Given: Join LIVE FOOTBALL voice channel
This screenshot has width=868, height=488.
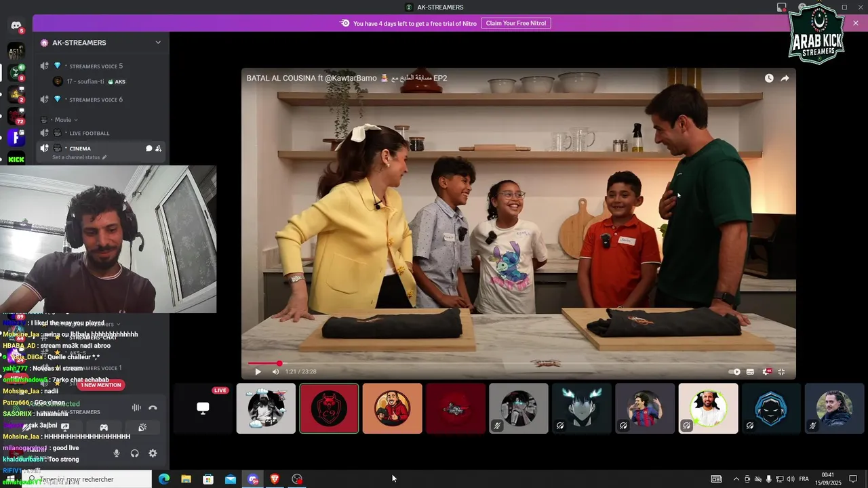Looking at the screenshot, I should [x=101, y=133].
